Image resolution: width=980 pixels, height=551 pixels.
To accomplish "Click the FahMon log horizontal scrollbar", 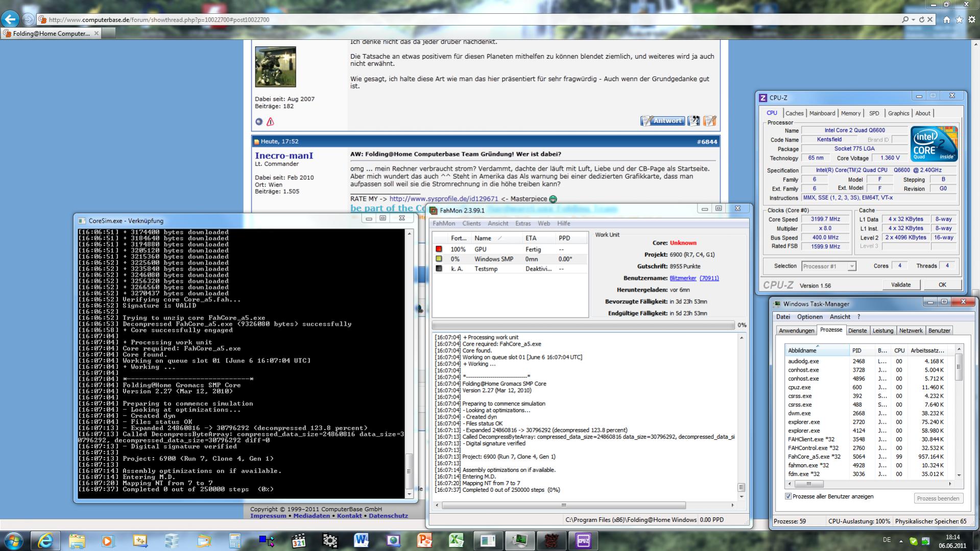I will (584, 505).
